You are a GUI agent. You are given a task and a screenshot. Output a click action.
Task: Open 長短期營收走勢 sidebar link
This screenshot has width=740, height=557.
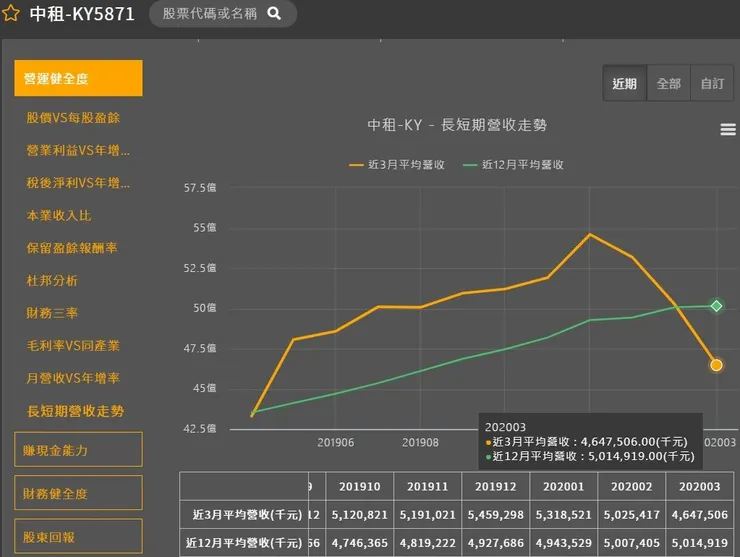76,411
